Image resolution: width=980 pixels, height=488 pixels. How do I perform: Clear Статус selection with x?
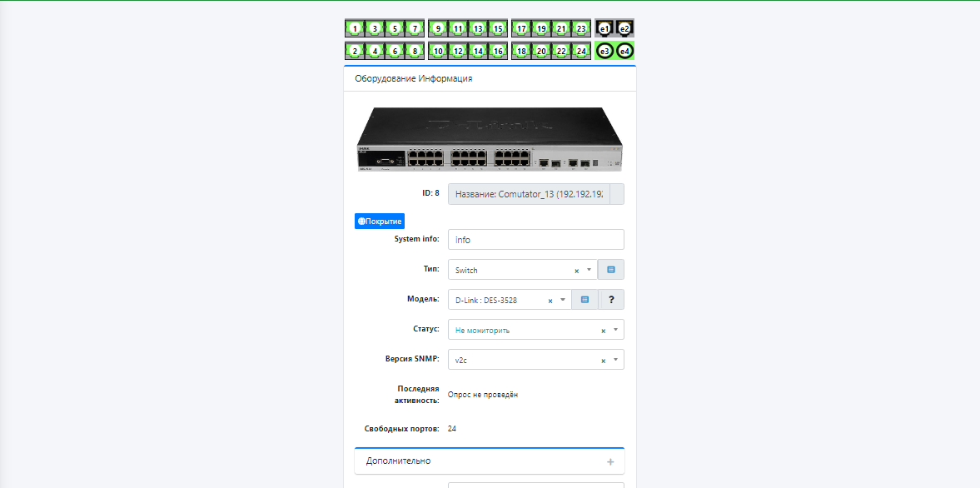click(603, 331)
